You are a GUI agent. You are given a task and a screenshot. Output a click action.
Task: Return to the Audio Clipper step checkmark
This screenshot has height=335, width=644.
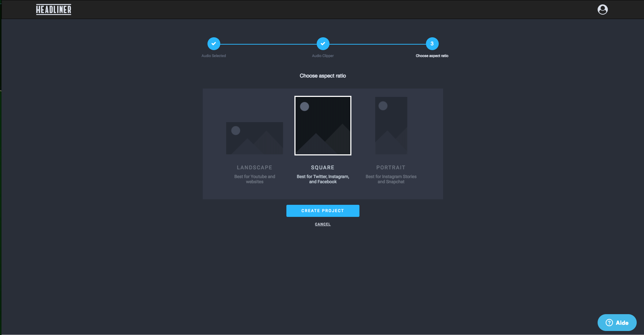(x=323, y=44)
